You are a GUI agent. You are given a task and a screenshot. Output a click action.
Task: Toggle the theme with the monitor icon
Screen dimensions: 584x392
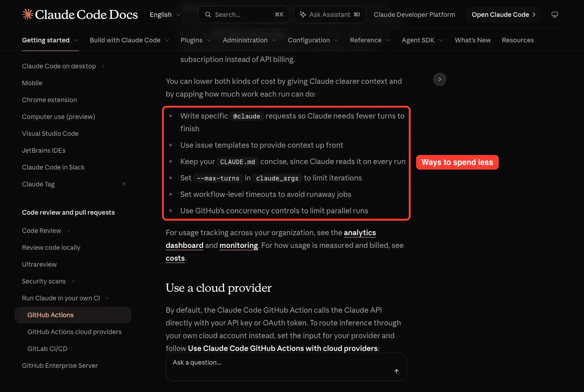[x=555, y=15]
